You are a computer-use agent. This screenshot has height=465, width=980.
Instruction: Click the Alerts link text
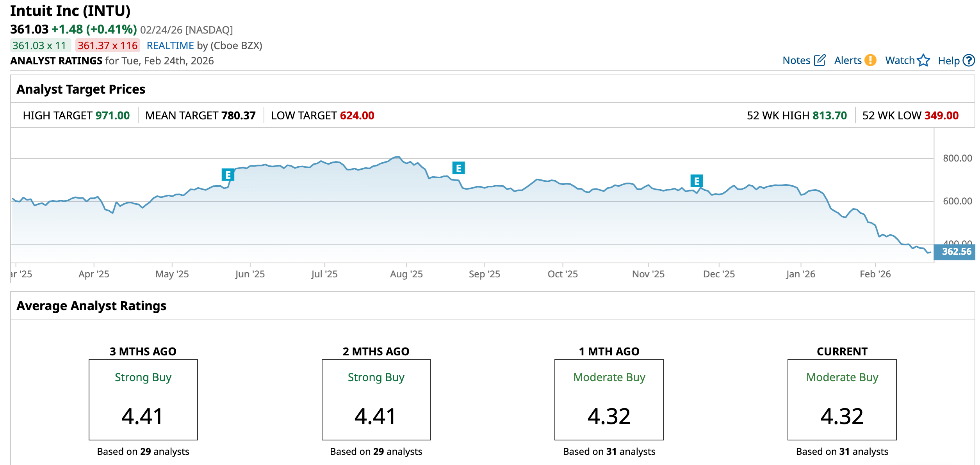tap(848, 60)
